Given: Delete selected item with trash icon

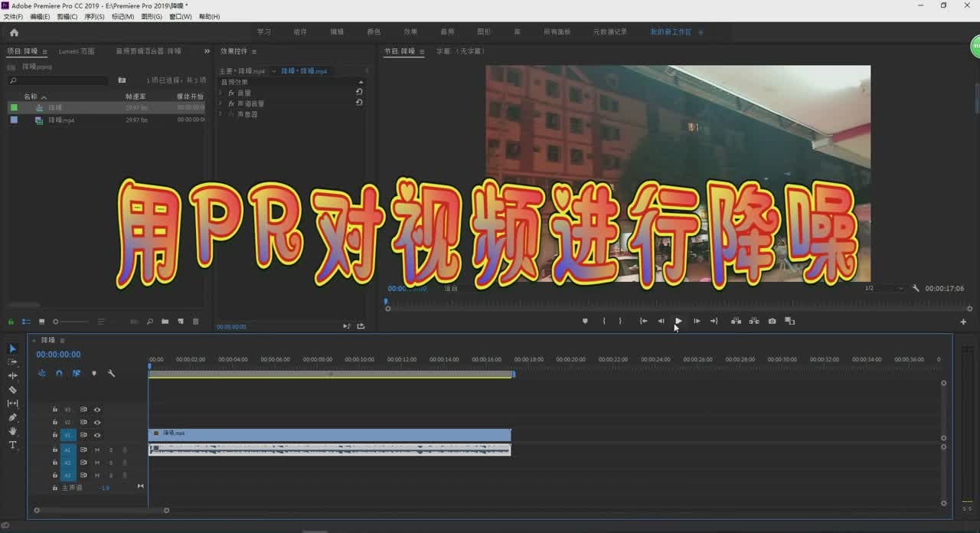Looking at the screenshot, I should click(195, 322).
